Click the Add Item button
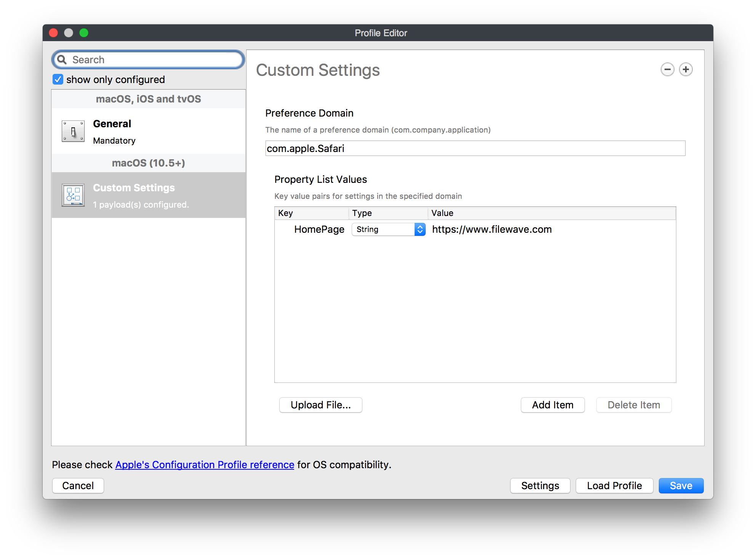The width and height of the screenshot is (756, 560). [x=553, y=405]
